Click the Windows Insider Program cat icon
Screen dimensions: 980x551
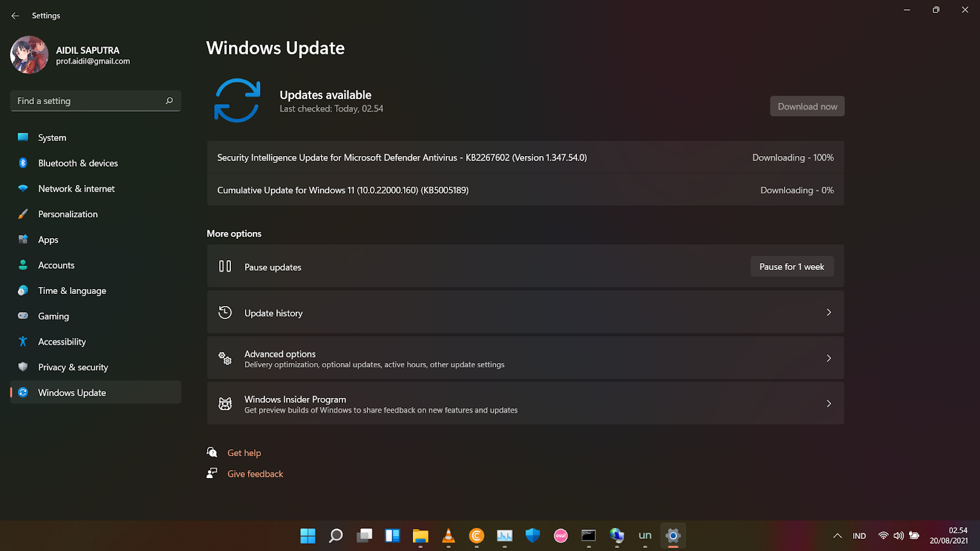coord(225,403)
